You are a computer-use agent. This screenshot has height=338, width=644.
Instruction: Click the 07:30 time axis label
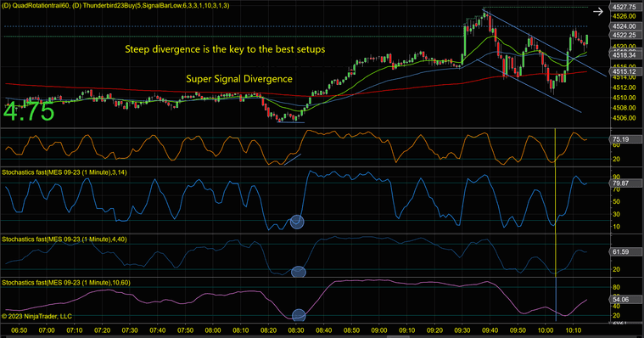[x=130, y=330]
